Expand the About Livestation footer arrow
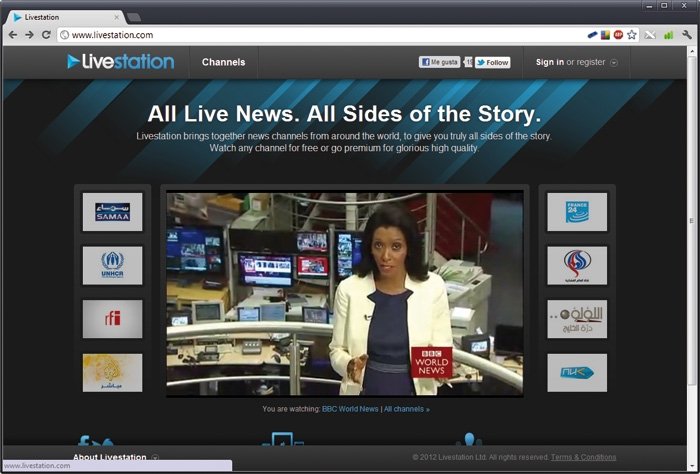Image resolution: width=700 pixels, height=474 pixels. [x=155, y=457]
